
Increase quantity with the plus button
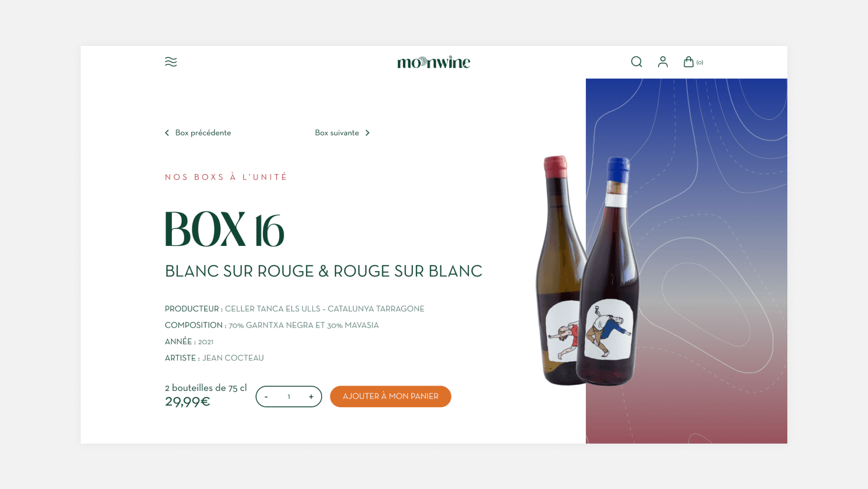311,397
